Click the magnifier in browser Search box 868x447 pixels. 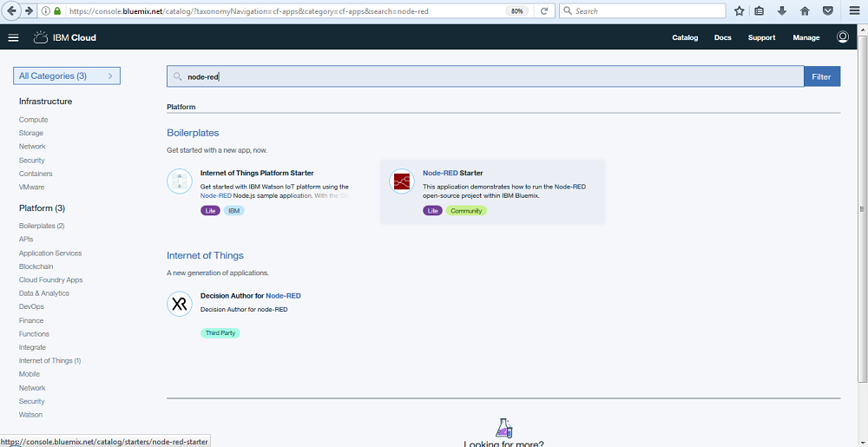pyautogui.click(x=568, y=11)
